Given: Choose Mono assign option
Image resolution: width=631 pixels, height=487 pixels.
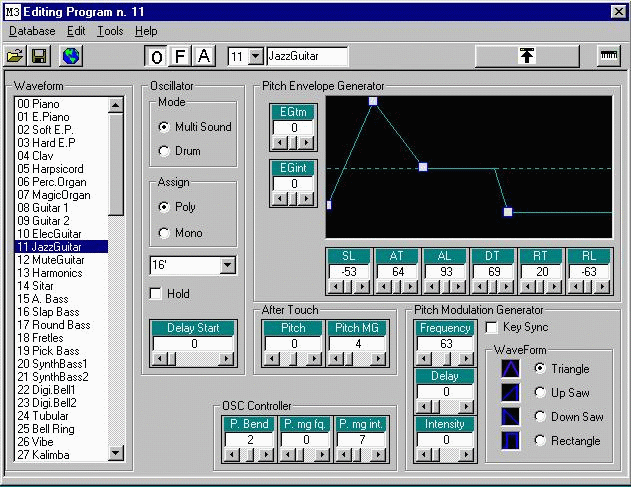Looking at the screenshot, I should 165,233.
